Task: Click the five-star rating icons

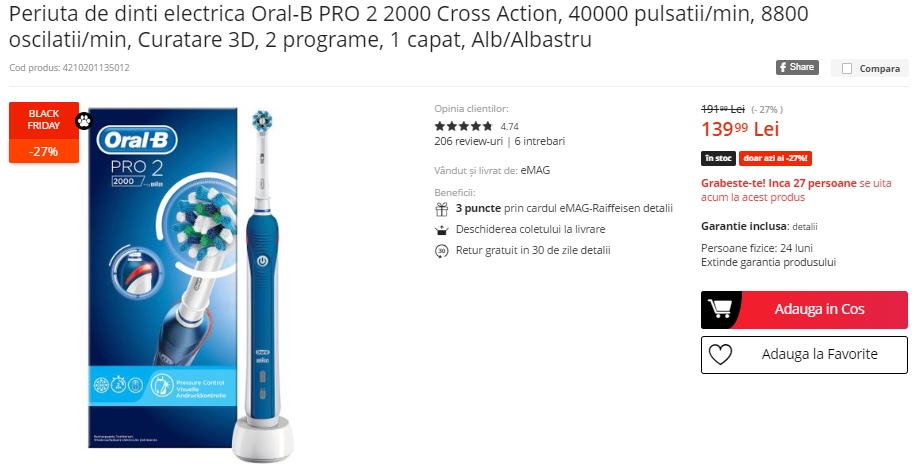Action: 464,126
